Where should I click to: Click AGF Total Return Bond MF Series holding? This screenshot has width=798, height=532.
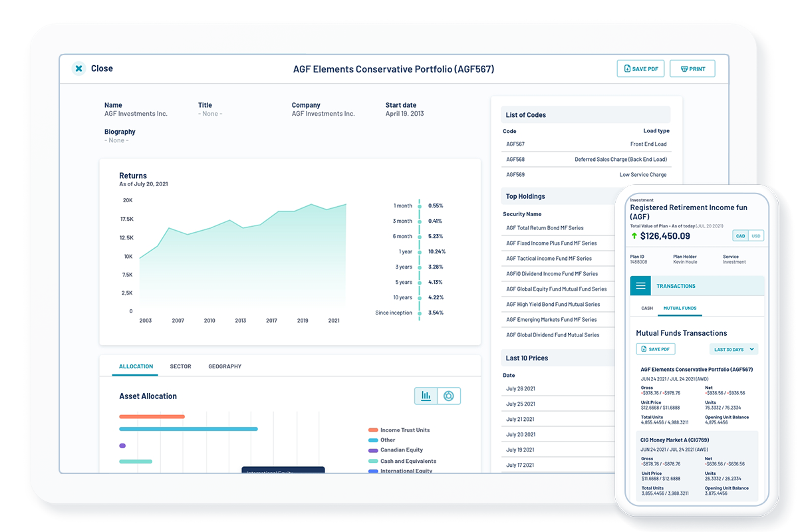tap(545, 228)
